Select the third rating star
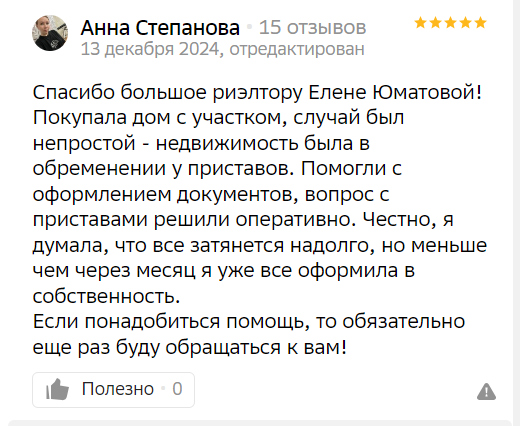Image resolution: width=520 pixels, height=426 pixels. [x=450, y=23]
